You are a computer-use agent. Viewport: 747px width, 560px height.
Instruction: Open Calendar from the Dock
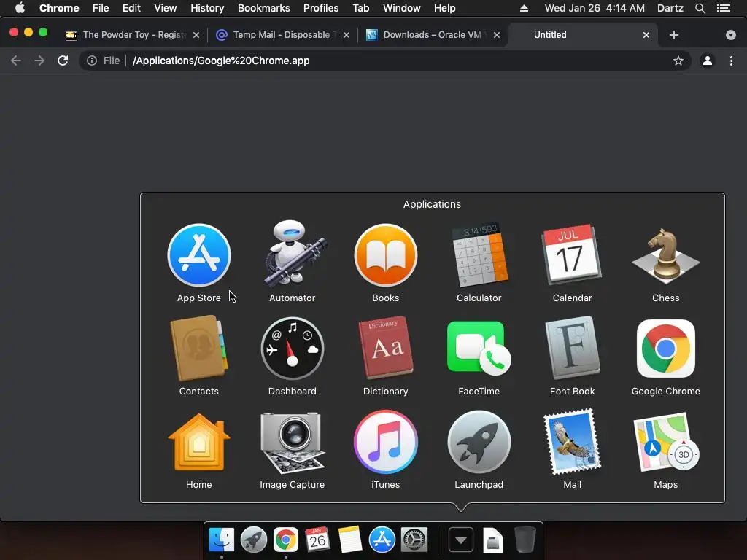coord(318,540)
